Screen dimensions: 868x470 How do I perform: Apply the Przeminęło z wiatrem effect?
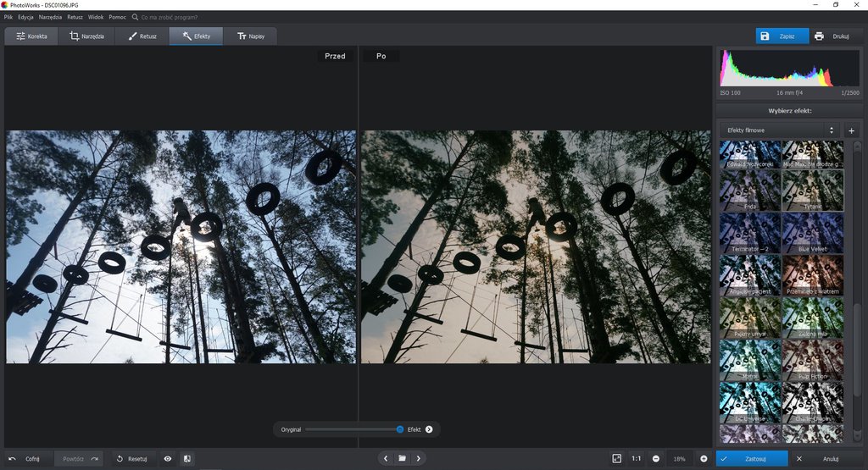(x=813, y=275)
